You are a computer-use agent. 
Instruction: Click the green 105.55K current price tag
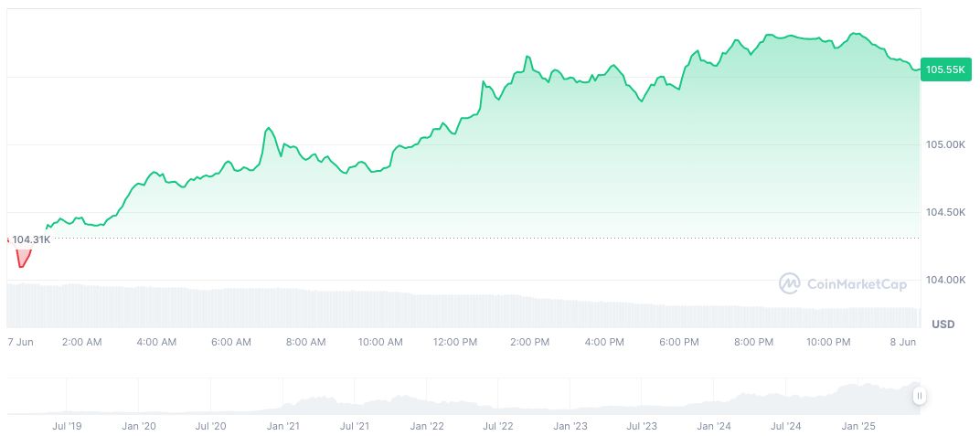(945, 69)
